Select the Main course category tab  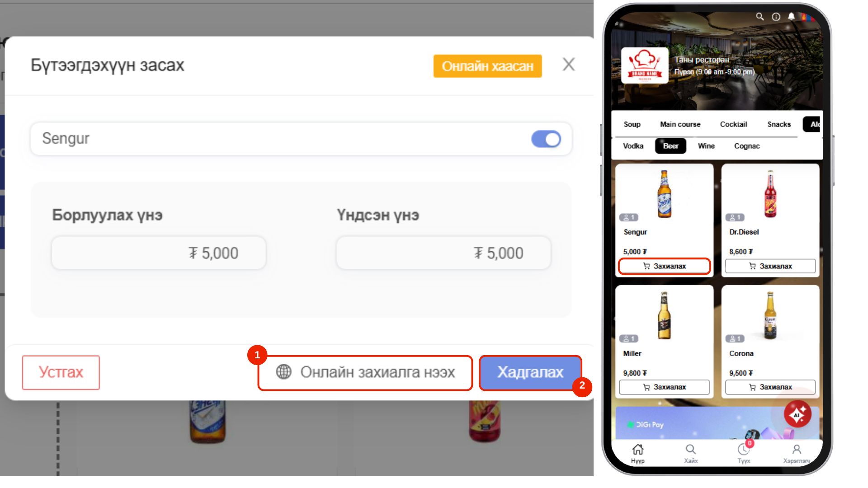pyautogui.click(x=680, y=124)
